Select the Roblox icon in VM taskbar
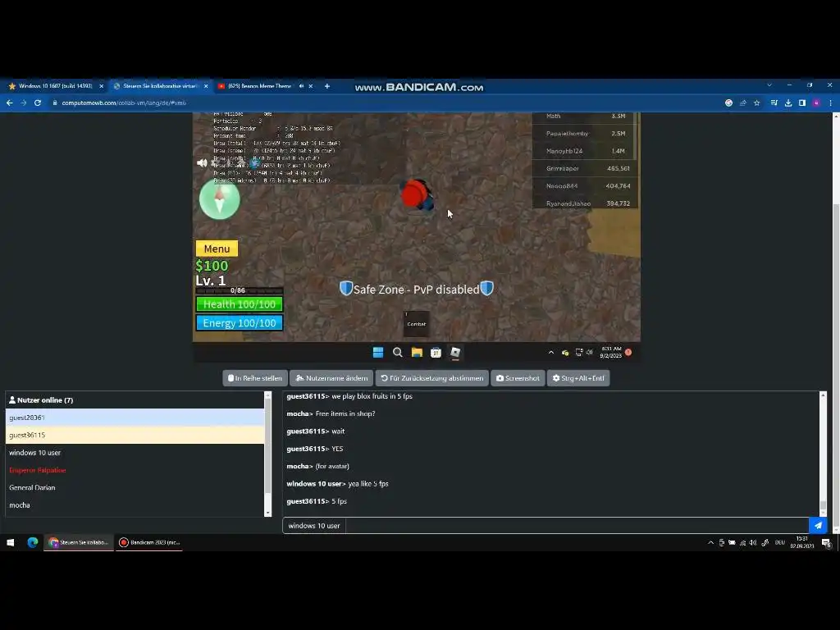The width and height of the screenshot is (840, 630). [455, 352]
